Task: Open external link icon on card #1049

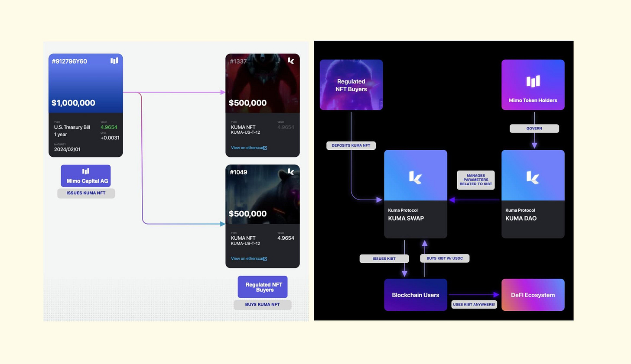Action: [265, 259]
